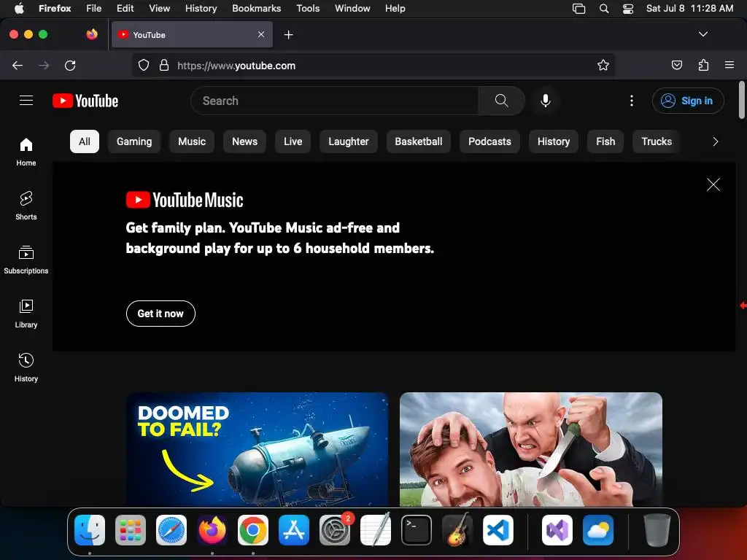Select the Live filter chip
This screenshot has width=747, height=560.
pos(293,141)
